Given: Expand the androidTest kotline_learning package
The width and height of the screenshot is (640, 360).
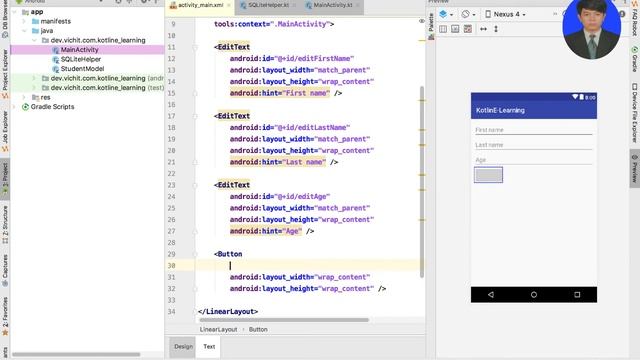Looking at the screenshot, I should tap(34, 78).
